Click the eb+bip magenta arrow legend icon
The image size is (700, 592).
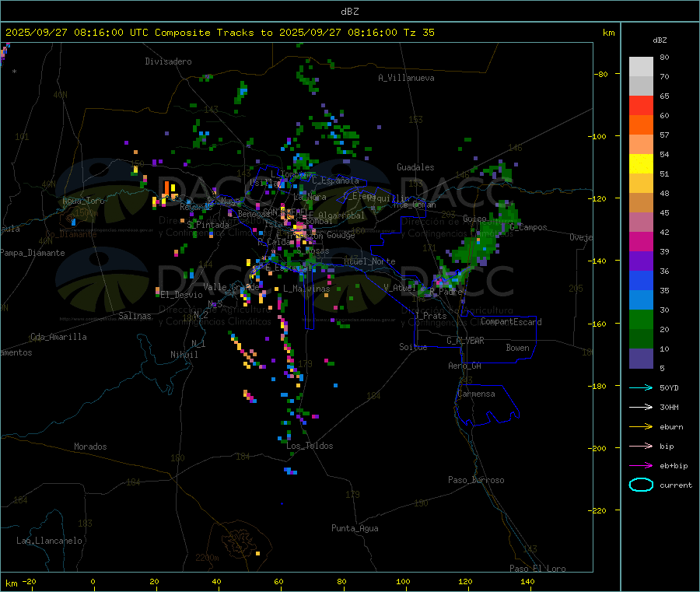[x=641, y=466]
